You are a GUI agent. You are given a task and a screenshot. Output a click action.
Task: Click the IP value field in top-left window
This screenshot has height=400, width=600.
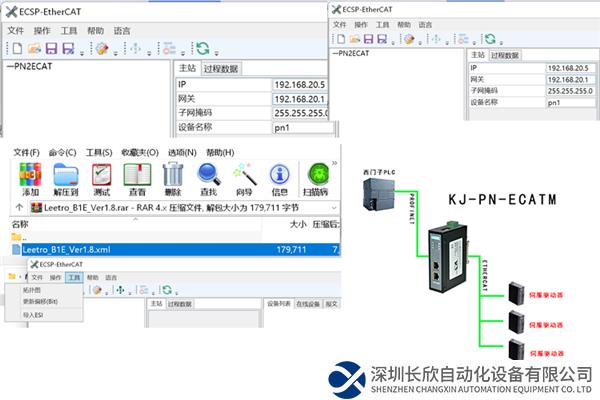point(300,84)
